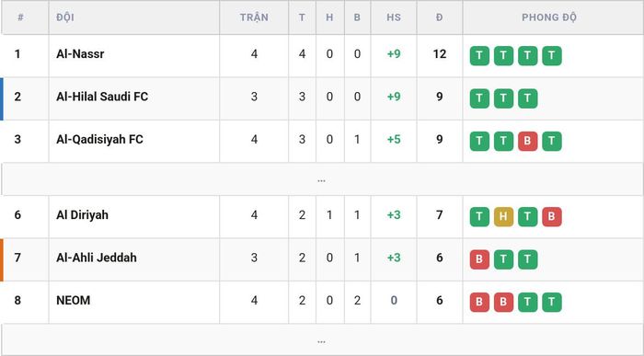Click Al Diriyah's yellow H draw badge
The image size is (644, 356).
click(503, 217)
